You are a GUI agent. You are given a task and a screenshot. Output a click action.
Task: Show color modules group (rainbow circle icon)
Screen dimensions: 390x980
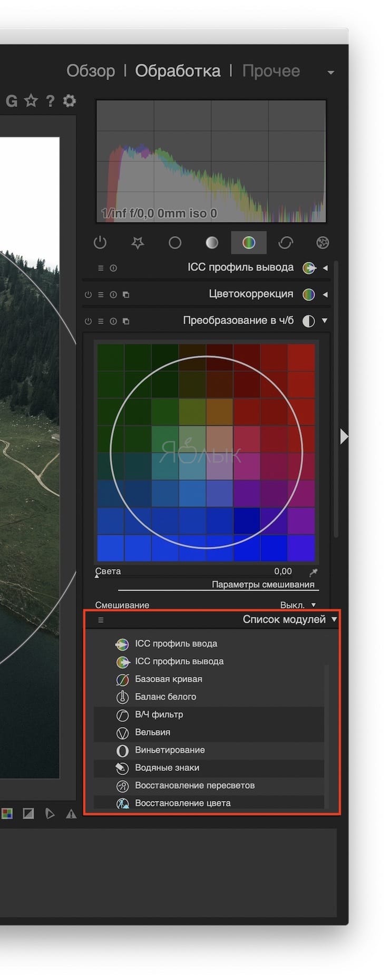click(x=249, y=242)
